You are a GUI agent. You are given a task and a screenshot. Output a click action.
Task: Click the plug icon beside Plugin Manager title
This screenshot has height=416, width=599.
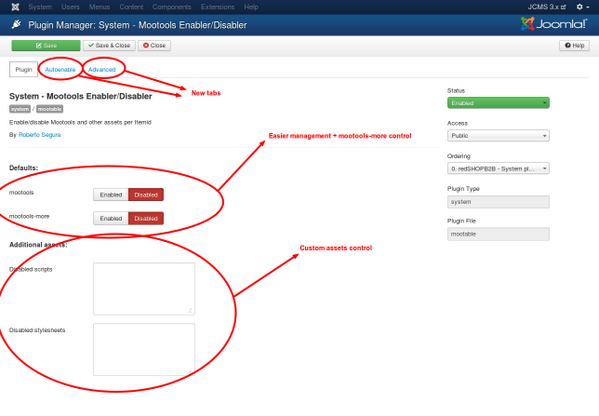point(16,25)
